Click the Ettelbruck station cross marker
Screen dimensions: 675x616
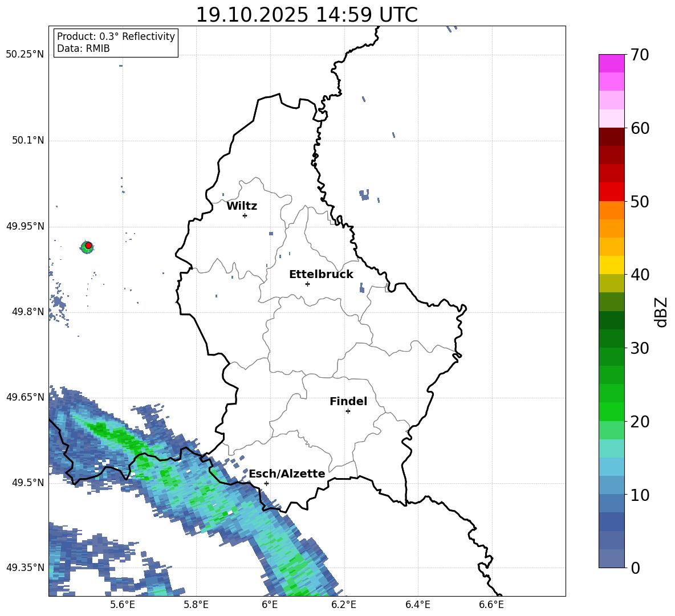click(307, 284)
